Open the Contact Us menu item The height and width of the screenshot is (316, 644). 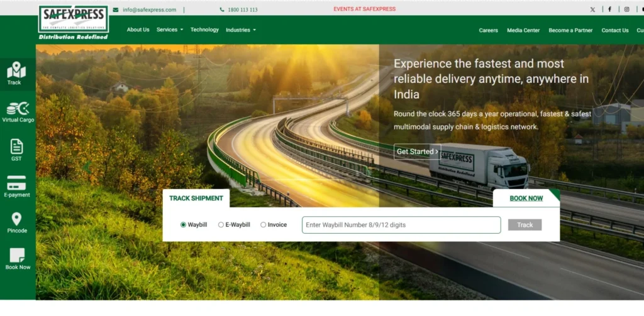point(615,30)
